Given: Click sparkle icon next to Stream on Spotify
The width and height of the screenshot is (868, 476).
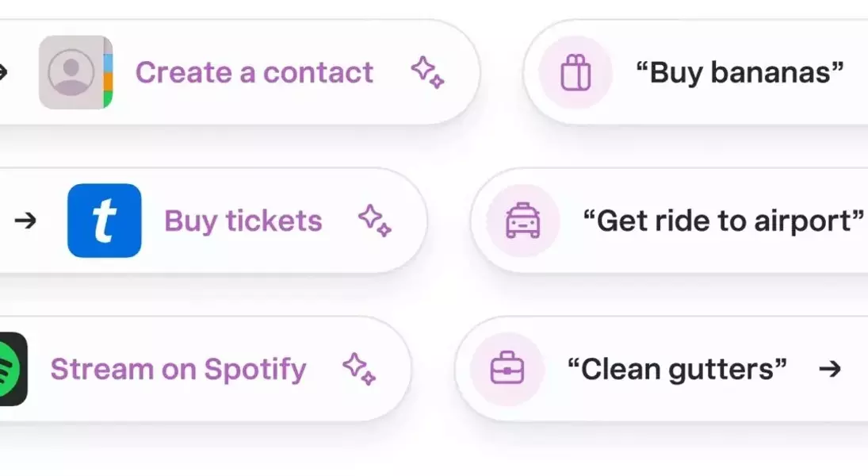Looking at the screenshot, I should 359,368.
